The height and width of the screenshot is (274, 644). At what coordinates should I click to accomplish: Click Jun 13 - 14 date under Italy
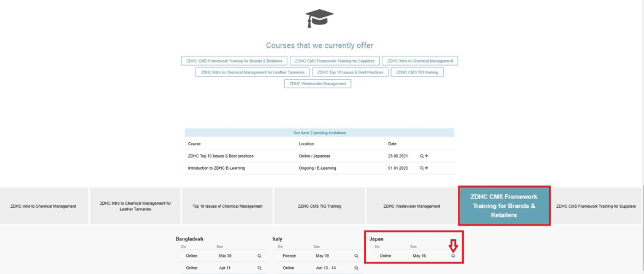pyautogui.click(x=325, y=268)
